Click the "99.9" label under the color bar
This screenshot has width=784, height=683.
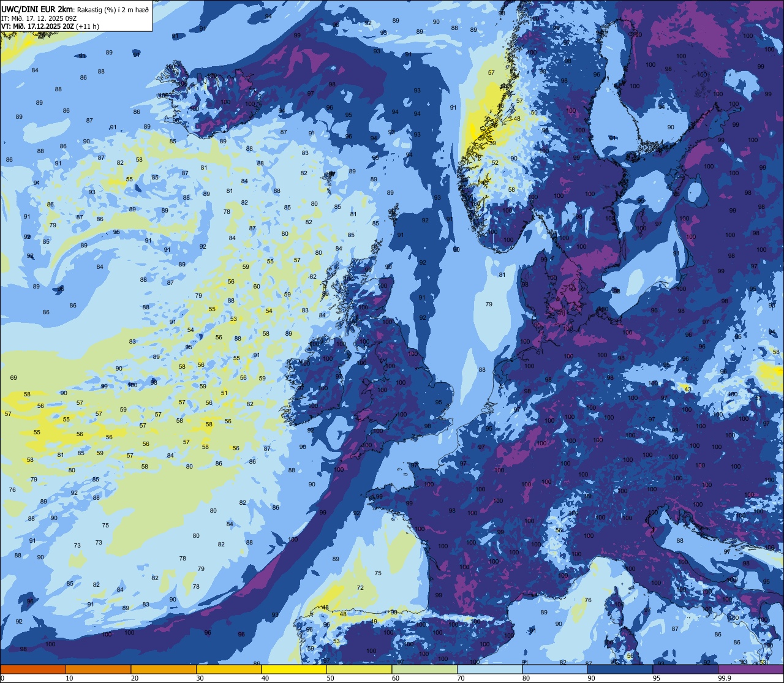(725, 678)
